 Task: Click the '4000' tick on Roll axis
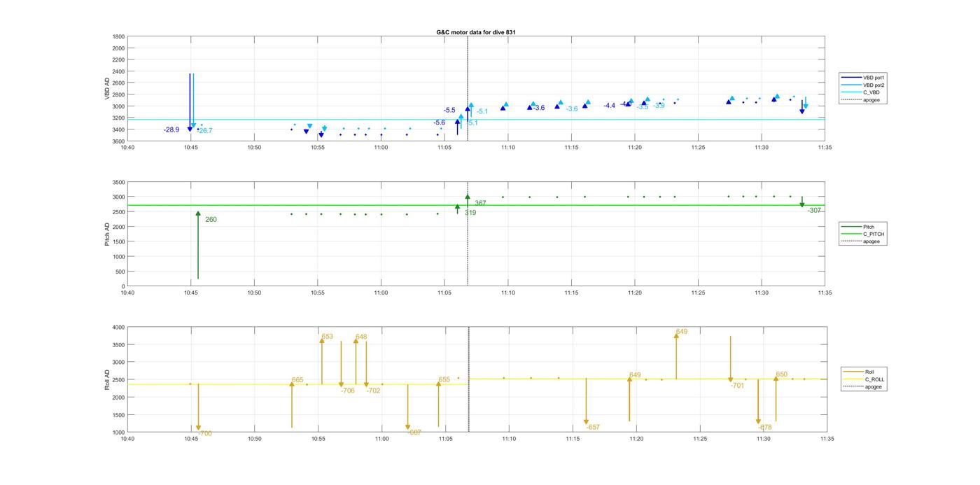119,327
